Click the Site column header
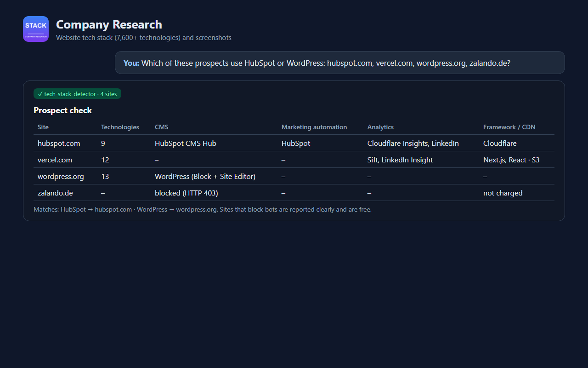 click(x=43, y=127)
